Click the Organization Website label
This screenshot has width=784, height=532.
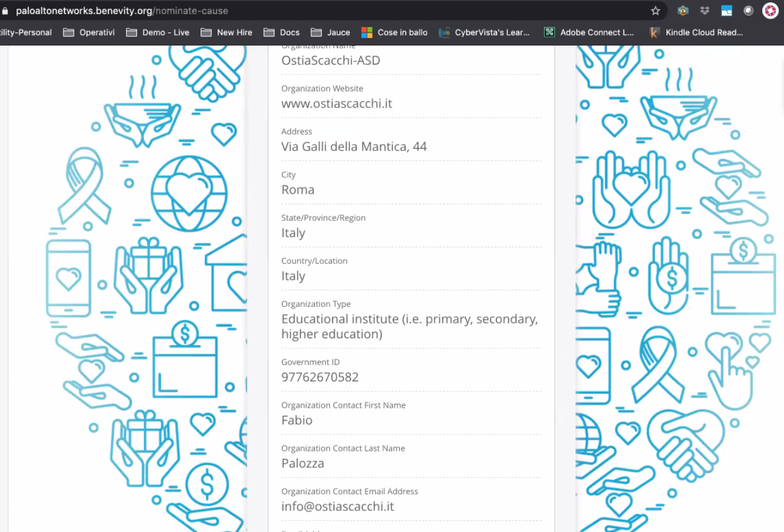pyautogui.click(x=322, y=89)
